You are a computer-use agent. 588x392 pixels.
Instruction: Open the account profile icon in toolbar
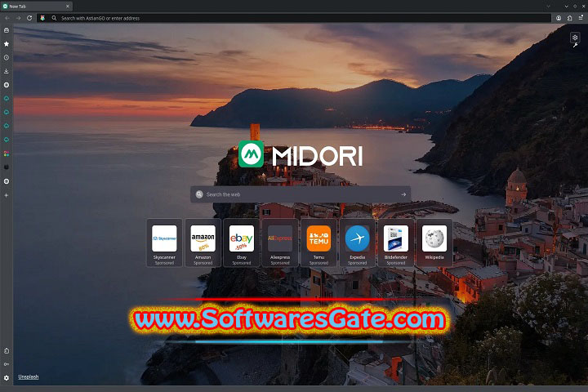559,18
